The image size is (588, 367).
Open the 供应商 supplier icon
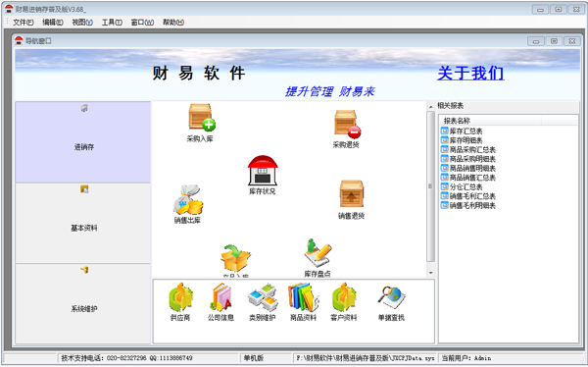point(180,298)
